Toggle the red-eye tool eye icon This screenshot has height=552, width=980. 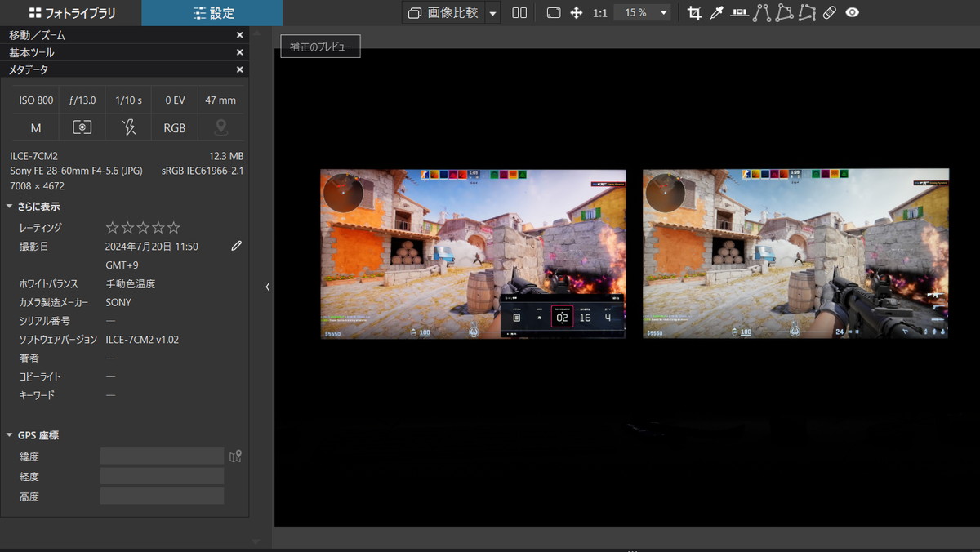coord(853,13)
